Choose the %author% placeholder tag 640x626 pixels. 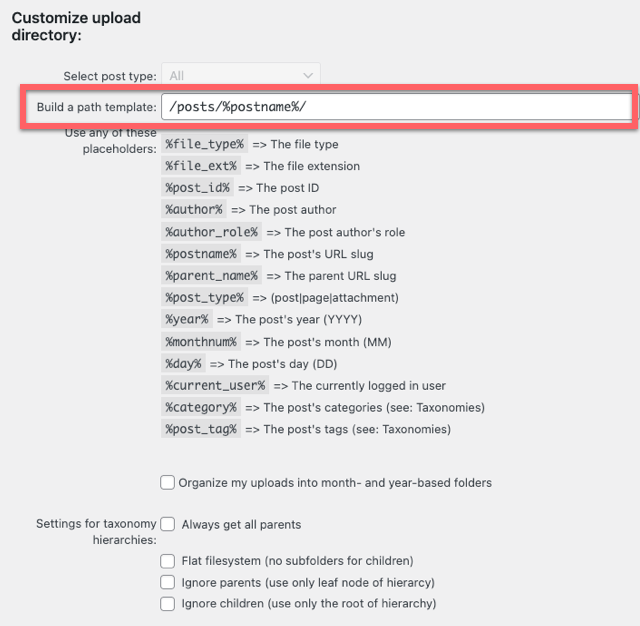[x=194, y=210]
